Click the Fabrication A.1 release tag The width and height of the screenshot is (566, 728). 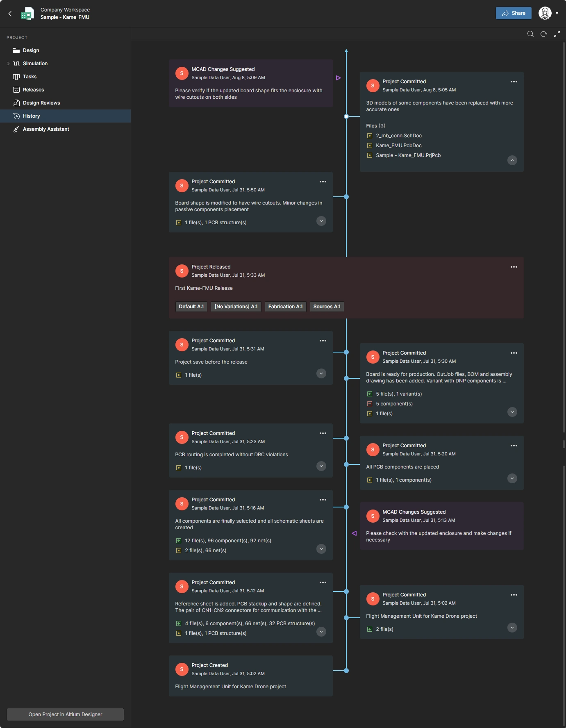pos(285,307)
